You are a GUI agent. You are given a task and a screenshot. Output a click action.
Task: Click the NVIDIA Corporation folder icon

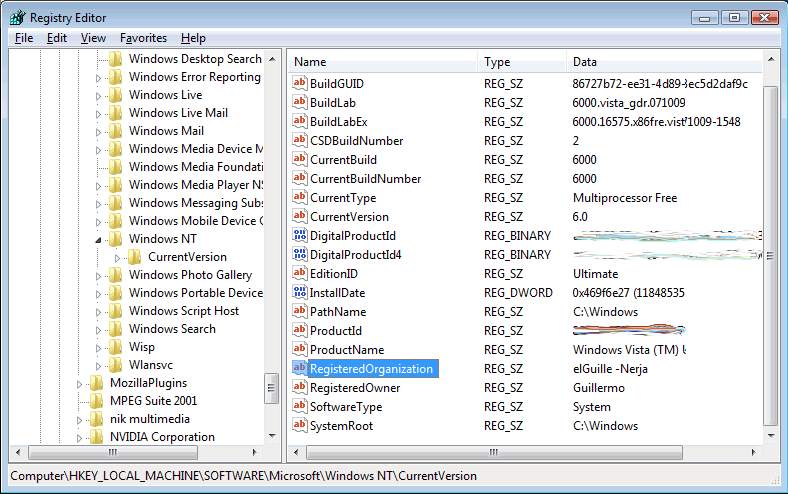(x=96, y=437)
